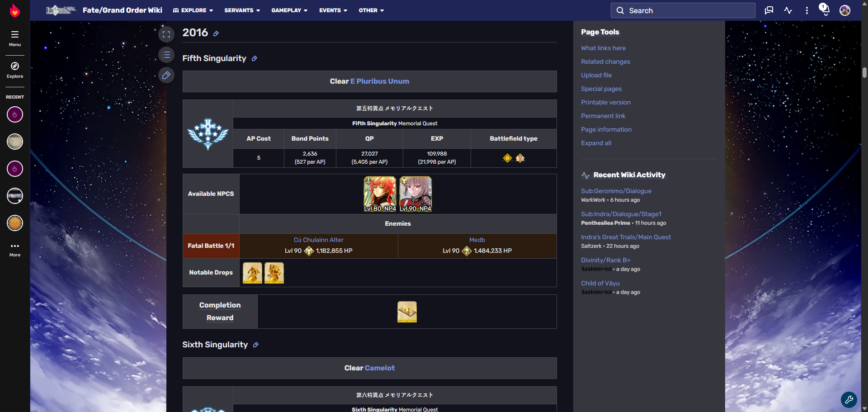Screen dimensions: 868x412
Task: Click the Fifth Singularity emblem image
Action: (208, 134)
